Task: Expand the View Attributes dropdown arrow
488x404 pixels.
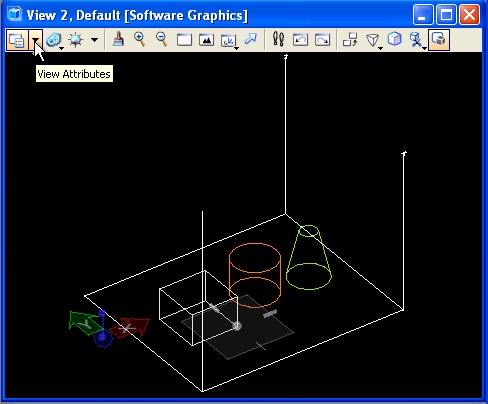Action: pyautogui.click(x=35, y=40)
